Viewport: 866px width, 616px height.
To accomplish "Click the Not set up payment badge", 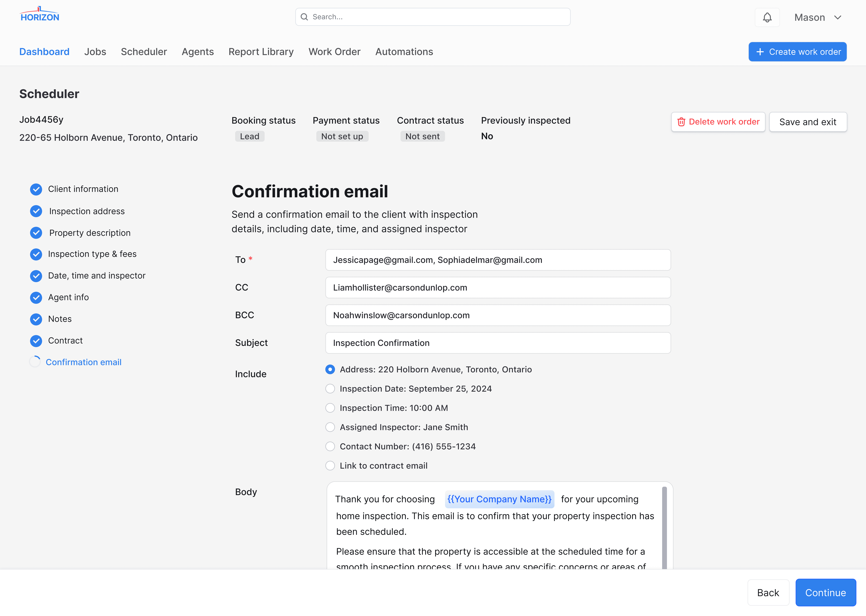I will [x=342, y=137].
